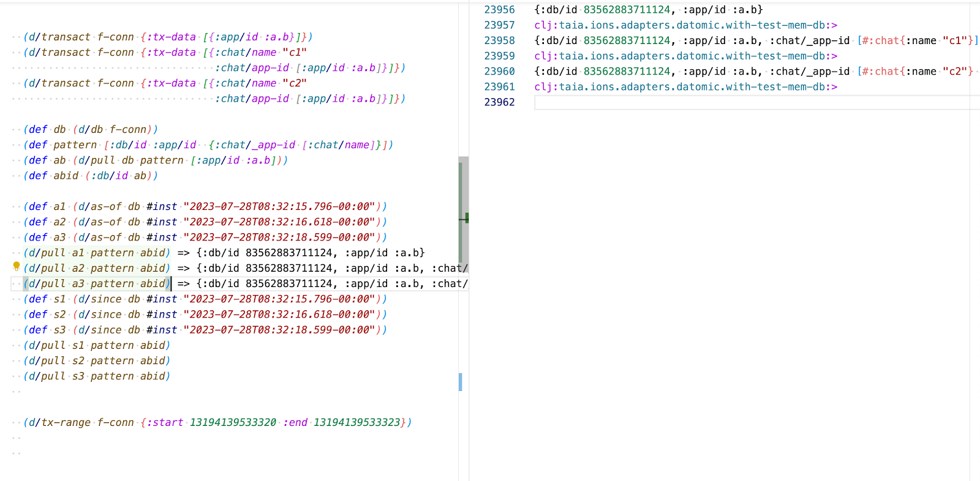Click the first d/transact line with :app/id :a.b
Image resolution: width=980 pixels, height=481 pixels.
point(168,37)
